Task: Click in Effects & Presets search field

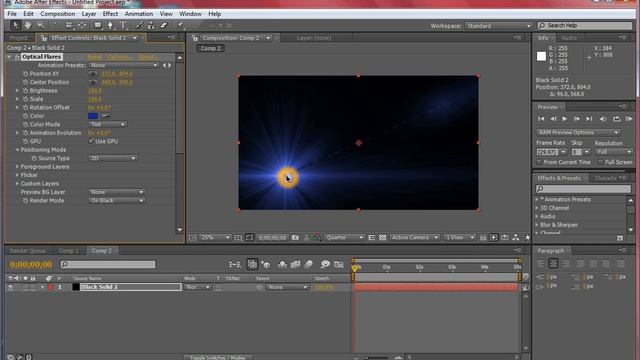Action: [x=583, y=189]
